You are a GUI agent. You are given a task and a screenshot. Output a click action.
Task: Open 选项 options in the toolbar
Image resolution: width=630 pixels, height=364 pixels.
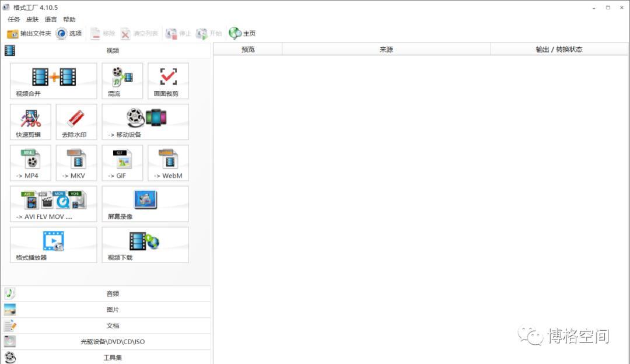[x=69, y=33]
